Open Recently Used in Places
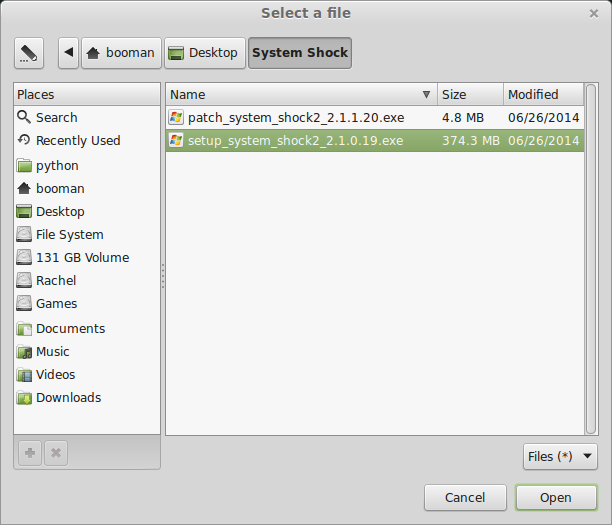Viewport: 612px width, 525px height. pos(87,140)
